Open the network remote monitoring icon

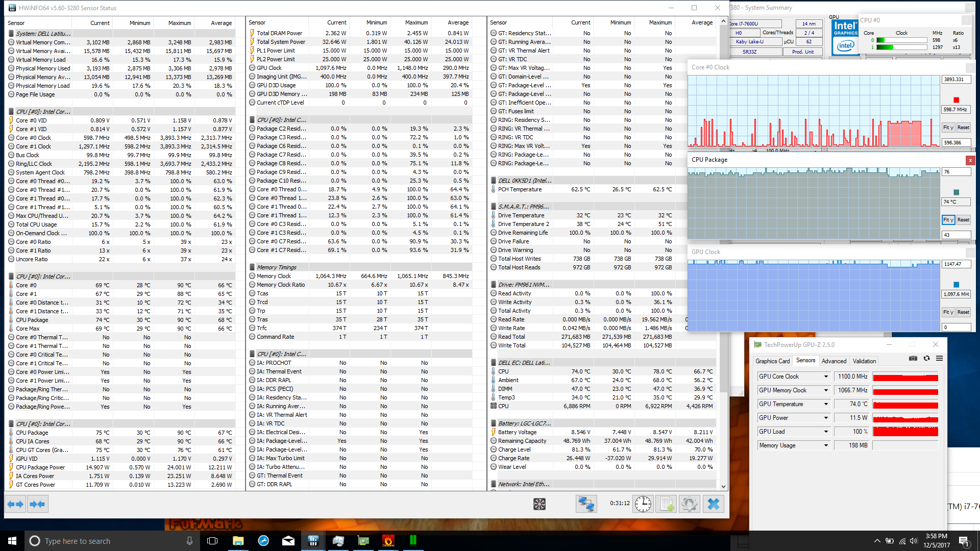coord(586,504)
